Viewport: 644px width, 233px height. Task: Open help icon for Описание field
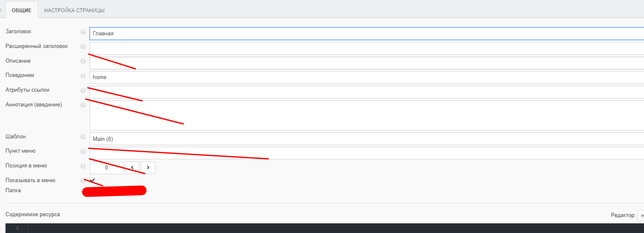click(83, 61)
